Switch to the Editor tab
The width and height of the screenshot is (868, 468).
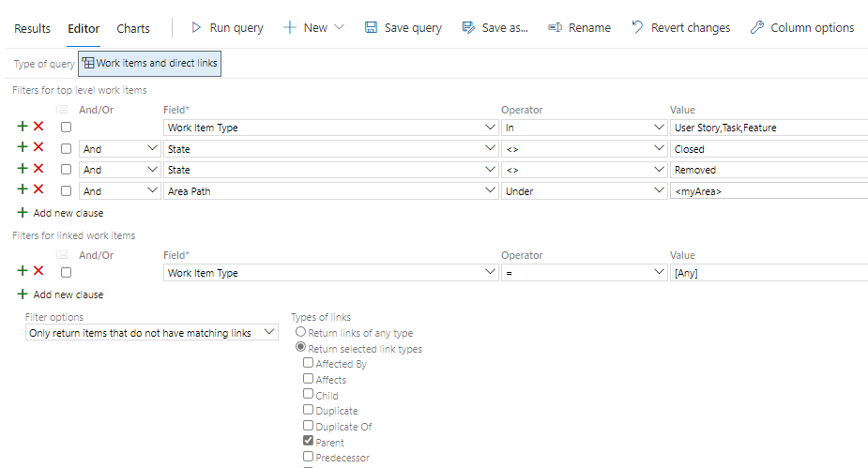(84, 28)
